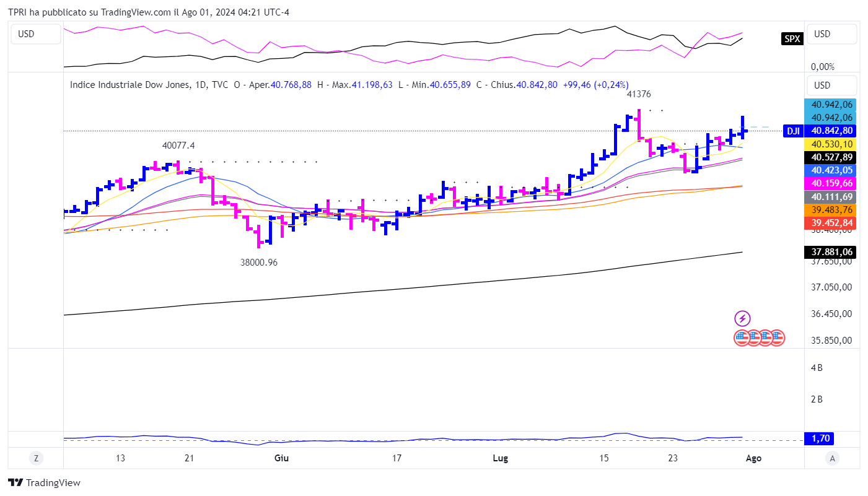Open the USD selector on the main price axis
This screenshot has height=496, width=868.
(x=832, y=85)
